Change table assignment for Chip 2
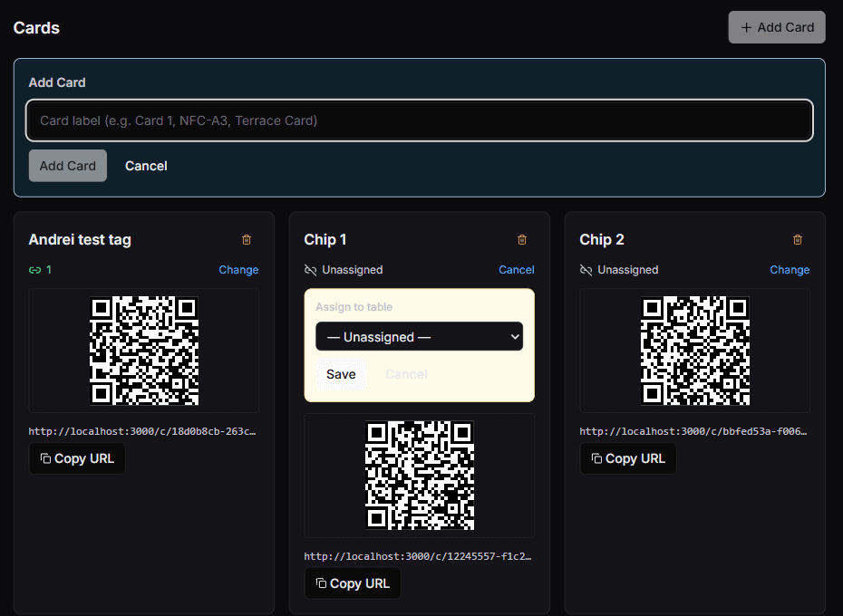This screenshot has height=616, width=843. tap(790, 270)
